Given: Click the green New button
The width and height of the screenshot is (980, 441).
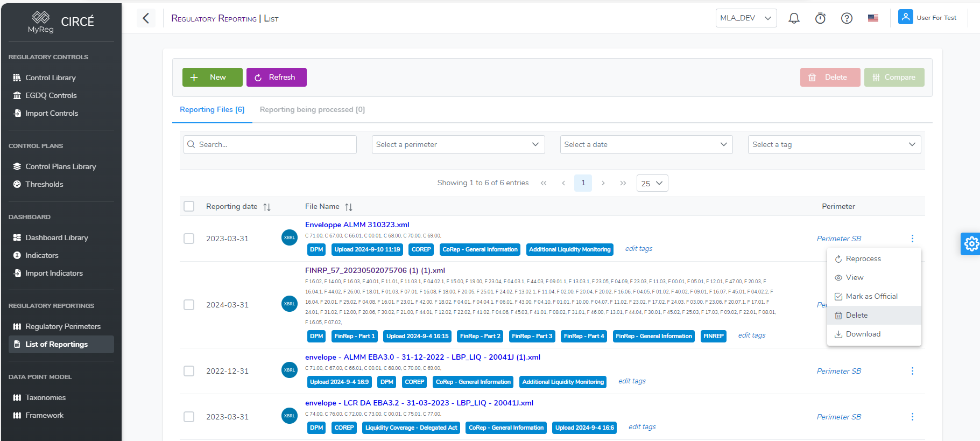Looking at the screenshot, I should click(x=212, y=77).
